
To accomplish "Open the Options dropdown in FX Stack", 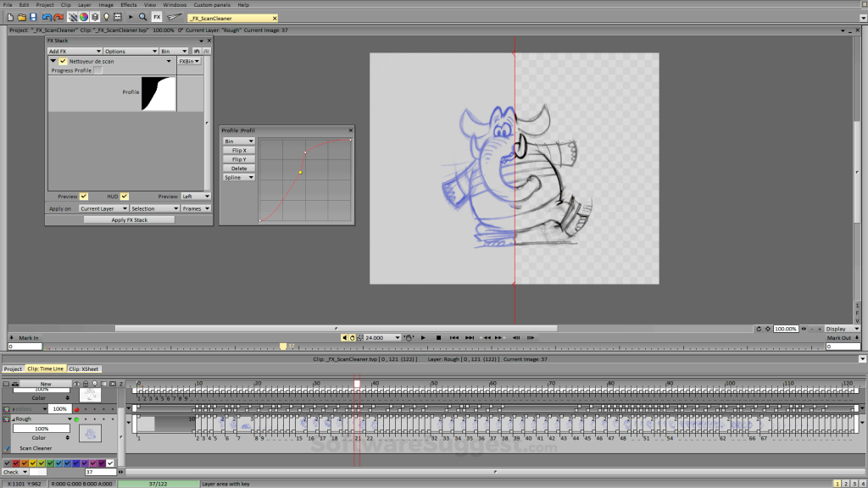I will [131, 52].
